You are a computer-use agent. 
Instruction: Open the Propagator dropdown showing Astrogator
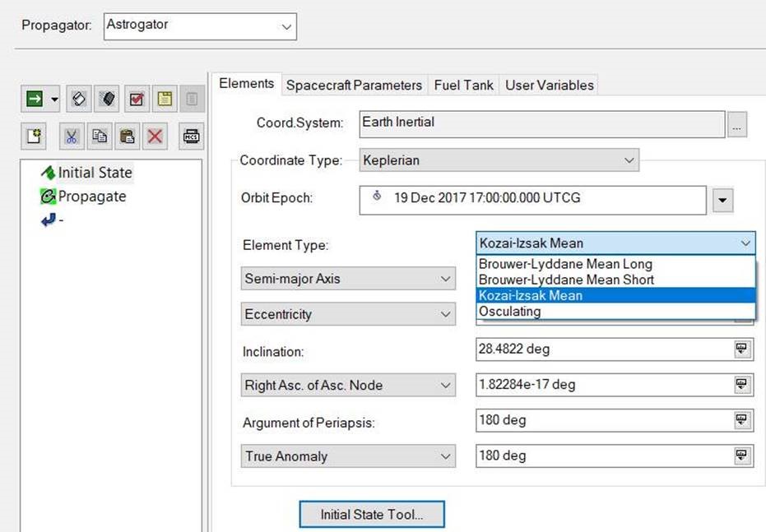(200, 26)
